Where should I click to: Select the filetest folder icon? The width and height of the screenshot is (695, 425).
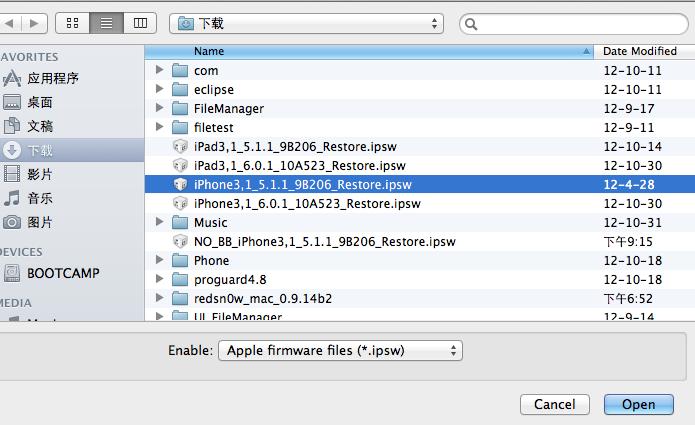tap(180, 128)
